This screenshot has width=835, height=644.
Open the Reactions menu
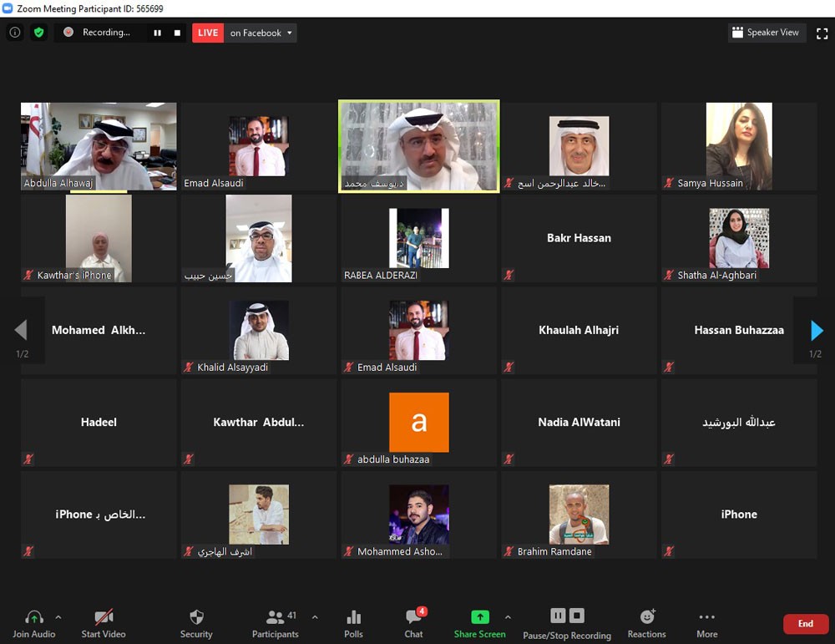(x=646, y=623)
